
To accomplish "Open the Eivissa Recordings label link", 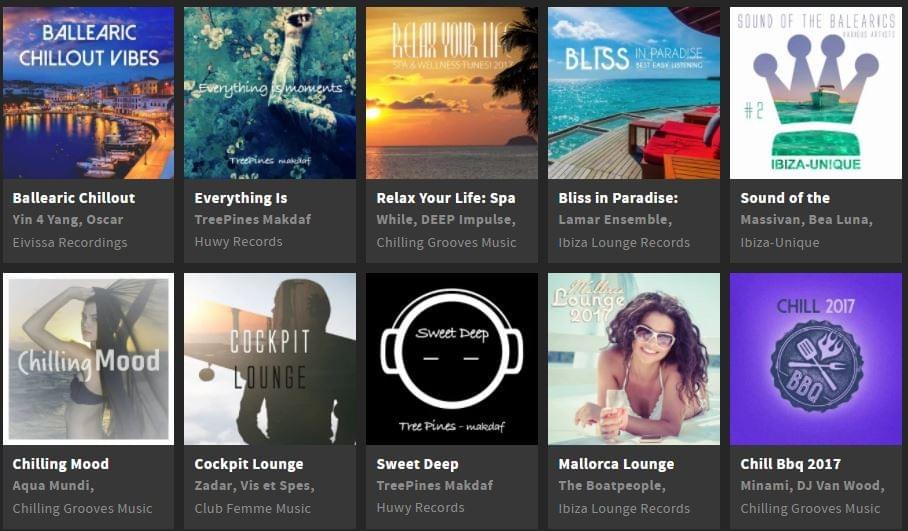I will click(70, 243).
